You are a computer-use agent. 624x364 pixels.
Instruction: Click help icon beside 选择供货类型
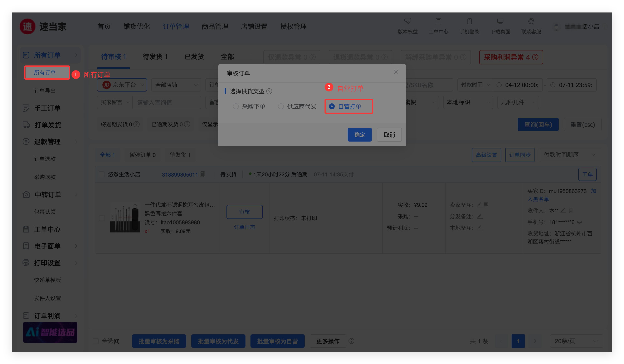point(269,91)
